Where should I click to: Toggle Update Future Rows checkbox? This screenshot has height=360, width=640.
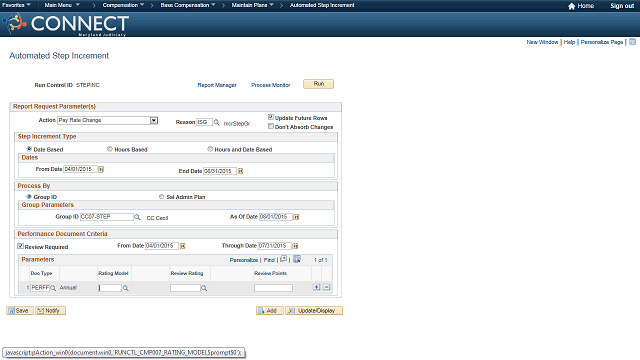pos(271,117)
